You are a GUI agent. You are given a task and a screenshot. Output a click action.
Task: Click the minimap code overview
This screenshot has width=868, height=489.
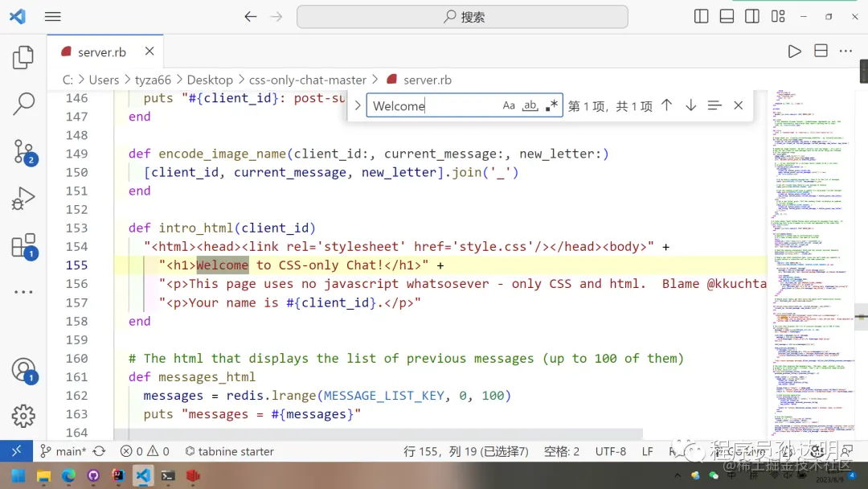point(812,263)
